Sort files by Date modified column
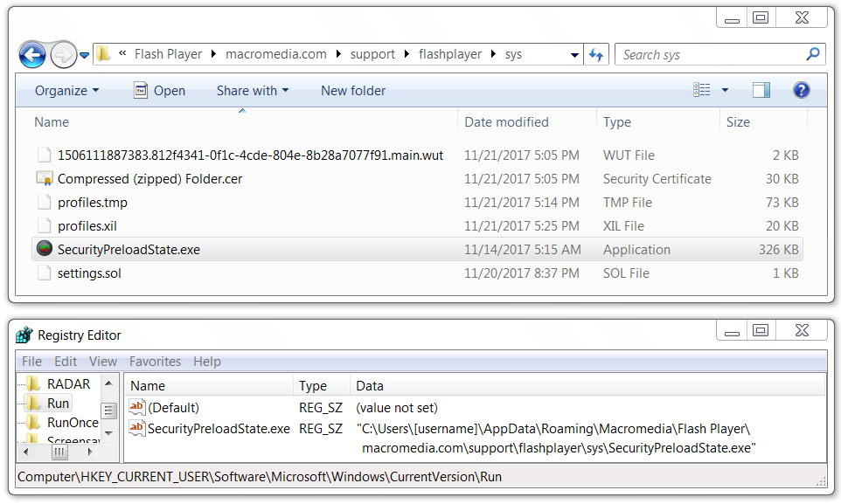This screenshot has width=841, height=504. tap(506, 122)
